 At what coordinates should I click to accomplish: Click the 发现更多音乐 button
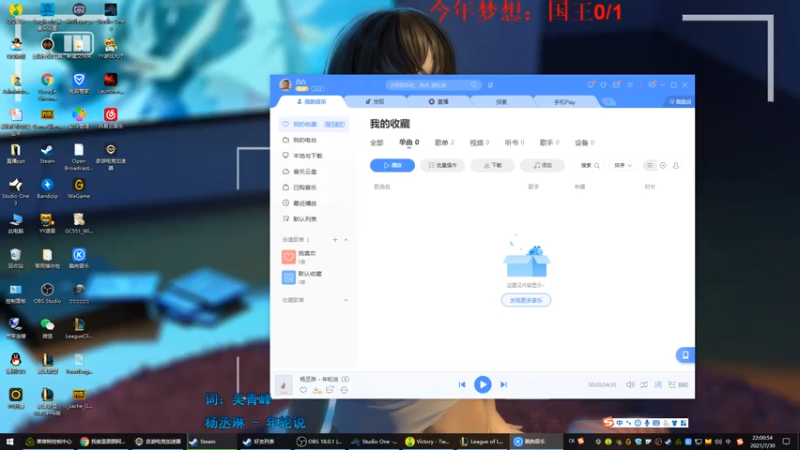pyautogui.click(x=526, y=300)
